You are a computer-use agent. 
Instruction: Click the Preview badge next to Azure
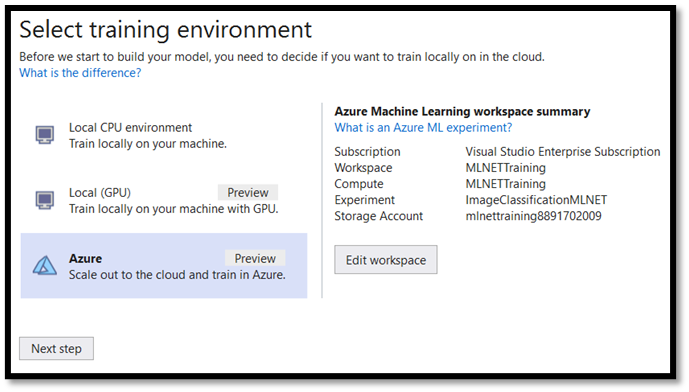255,258
